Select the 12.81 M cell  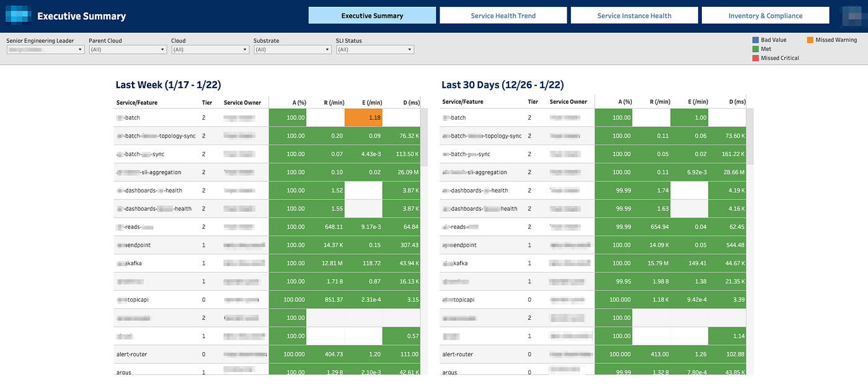[x=325, y=263]
